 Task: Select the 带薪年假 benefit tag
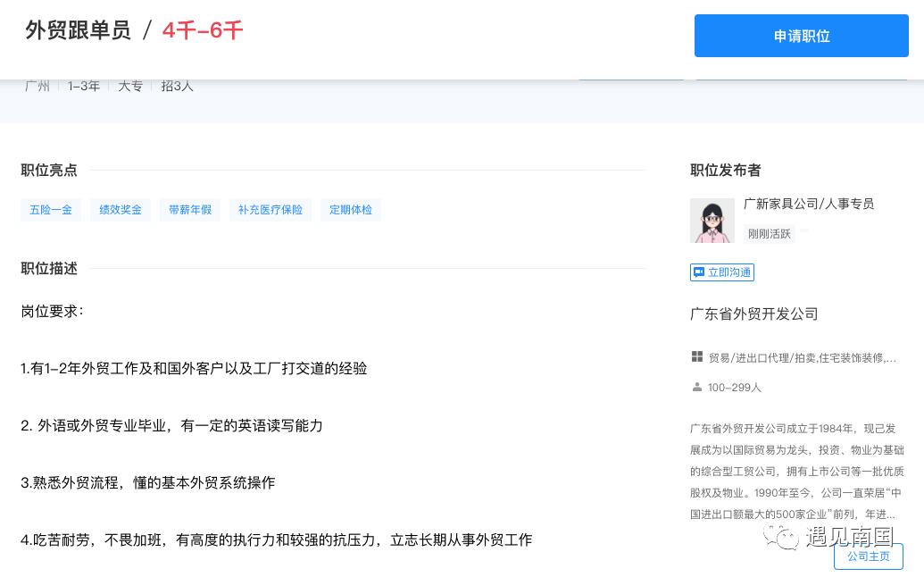pyautogui.click(x=190, y=209)
